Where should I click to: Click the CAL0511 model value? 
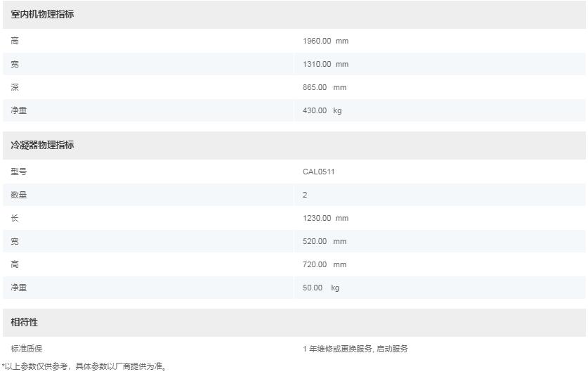(x=319, y=172)
